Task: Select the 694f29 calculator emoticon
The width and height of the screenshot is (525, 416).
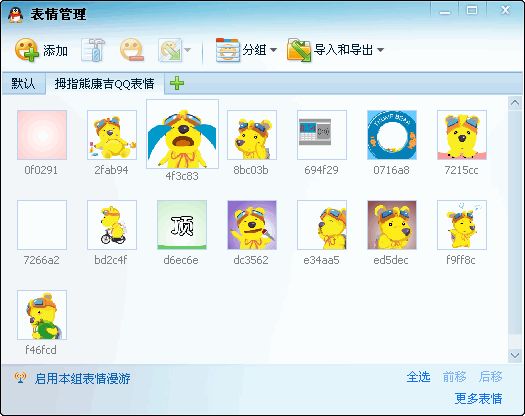Action: coord(322,135)
